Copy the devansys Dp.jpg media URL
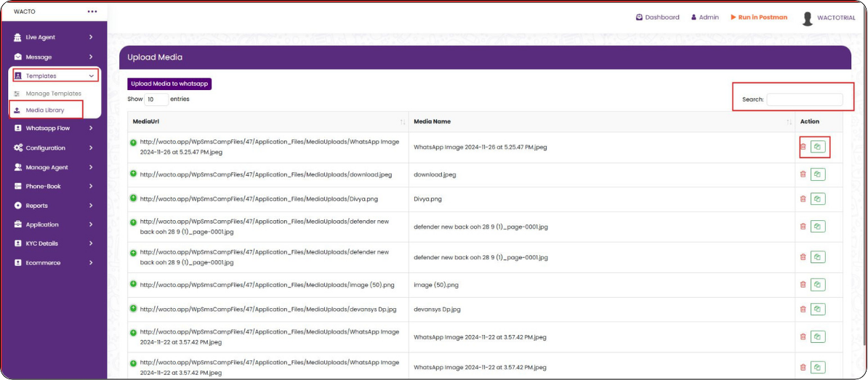The image size is (868, 380). pyautogui.click(x=818, y=310)
